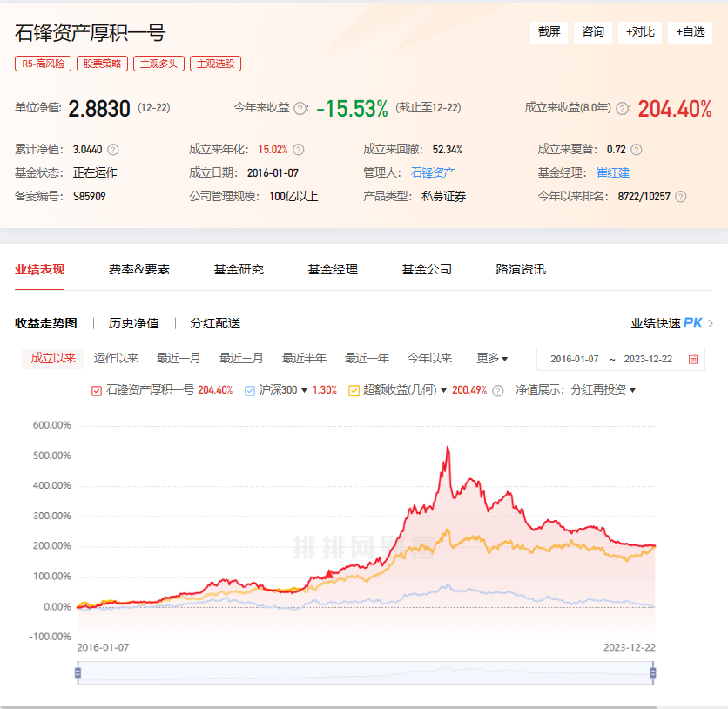728x709 pixels.
Task: Click 备案编号 value S85909
Action: tap(89, 196)
